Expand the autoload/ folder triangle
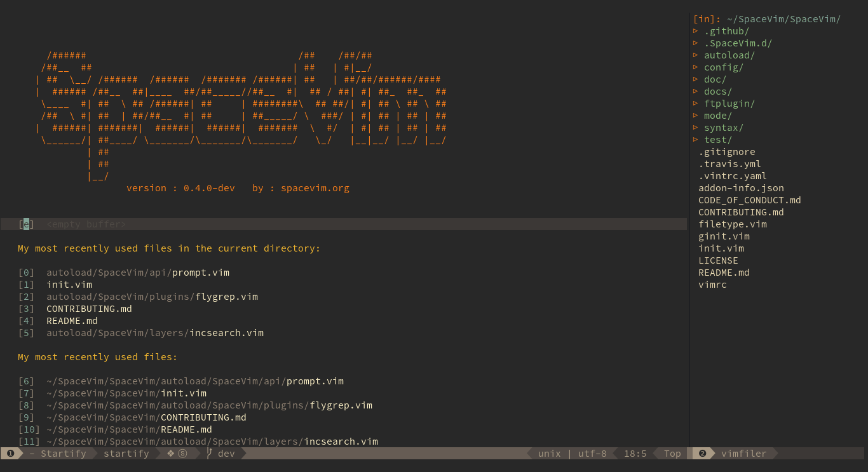The image size is (868, 472). (696, 55)
